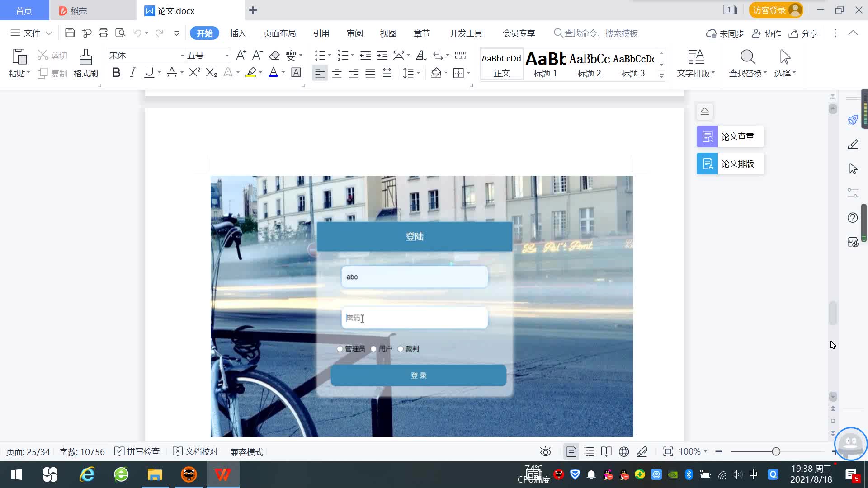Switch to web layout view icon
Screen dimensions: 868x488
coord(624,451)
